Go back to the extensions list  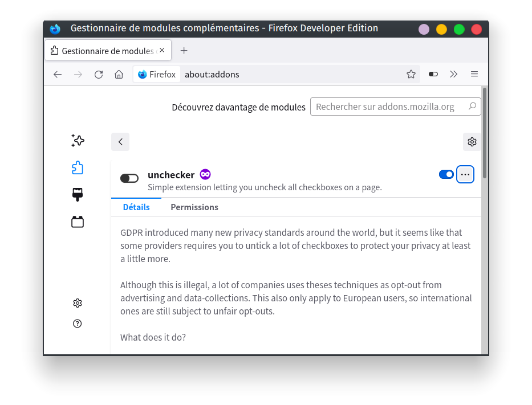click(x=120, y=142)
